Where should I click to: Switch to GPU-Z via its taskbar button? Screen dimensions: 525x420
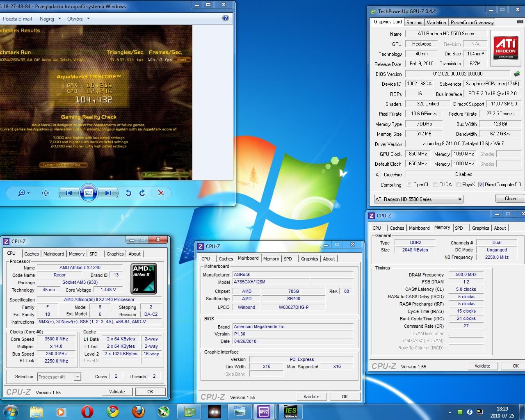tap(189, 411)
